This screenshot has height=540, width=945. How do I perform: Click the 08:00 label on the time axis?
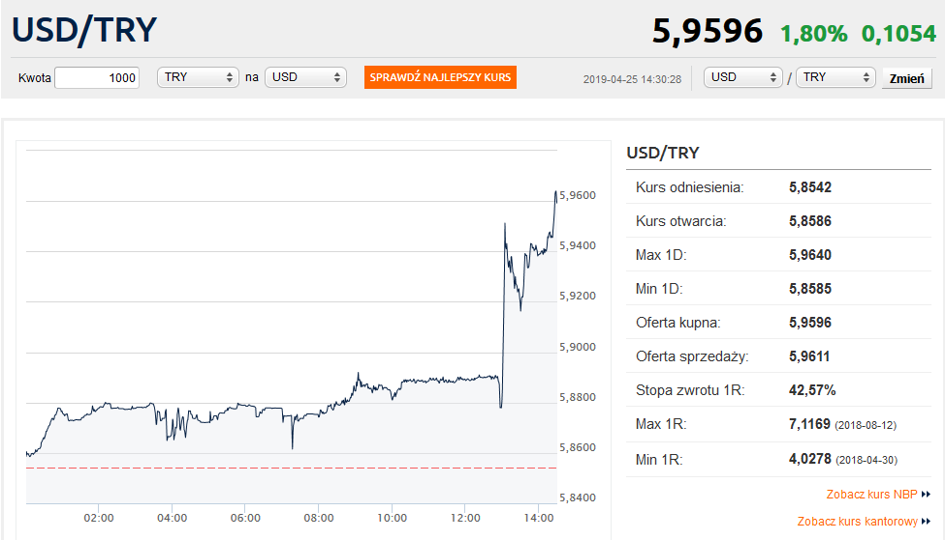tap(319, 518)
